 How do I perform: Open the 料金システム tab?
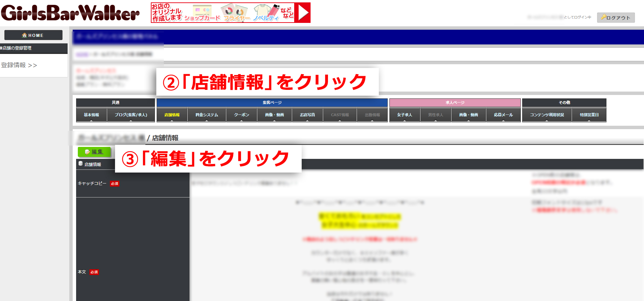point(207,115)
